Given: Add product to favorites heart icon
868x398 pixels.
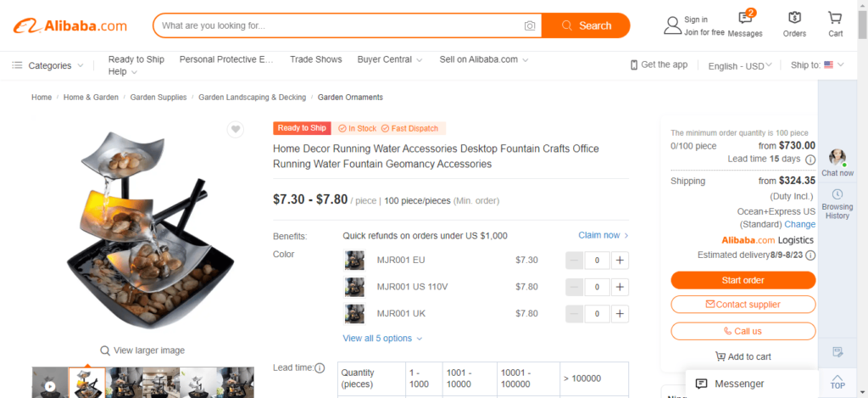Looking at the screenshot, I should tap(236, 129).
